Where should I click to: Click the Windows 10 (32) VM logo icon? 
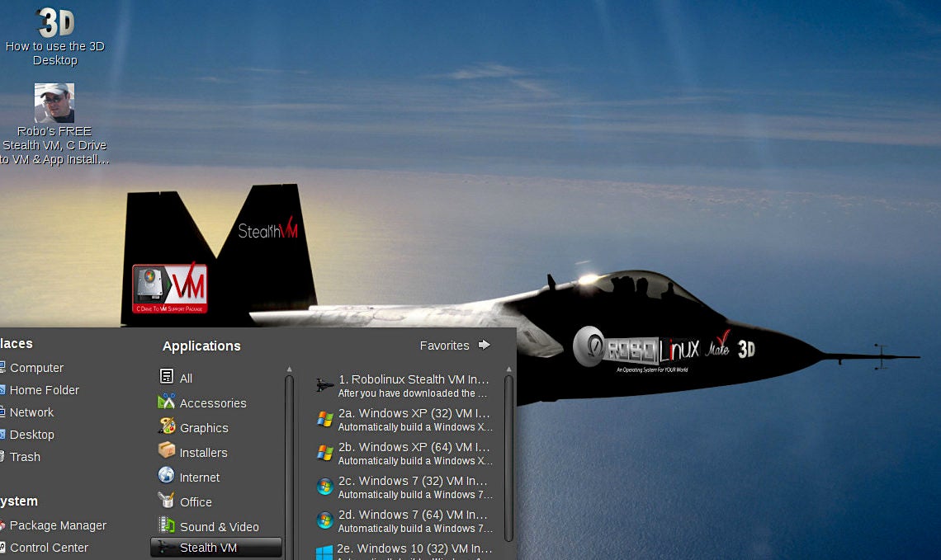click(324, 553)
